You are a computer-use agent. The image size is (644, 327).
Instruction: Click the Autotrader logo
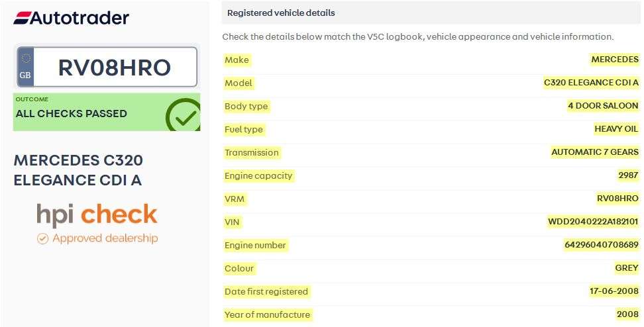(71, 18)
